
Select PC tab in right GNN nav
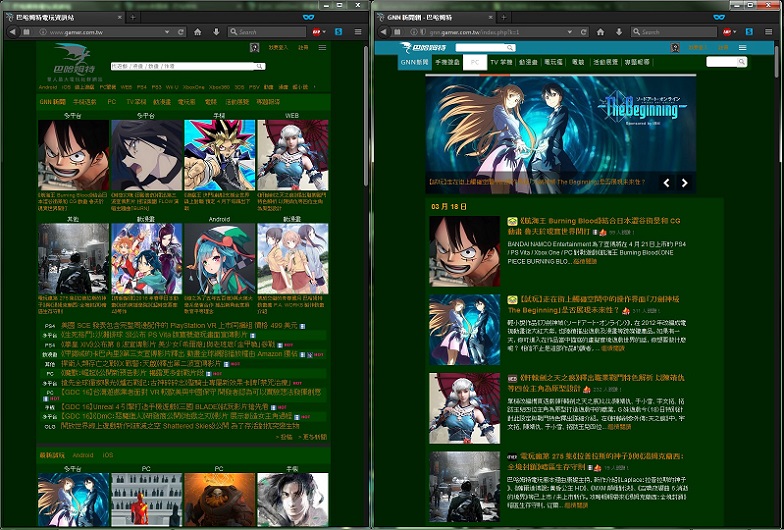point(474,62)
